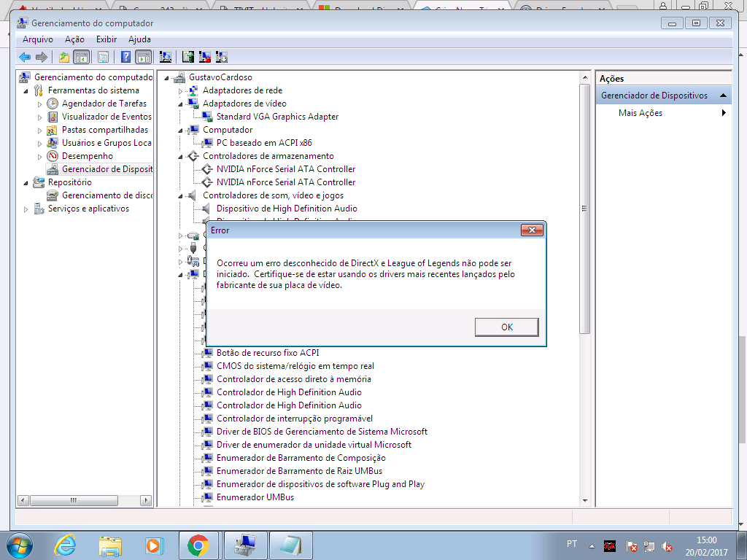
Task: Collapse Adaptadores de vídeo category
Action: tap(180, 104)
